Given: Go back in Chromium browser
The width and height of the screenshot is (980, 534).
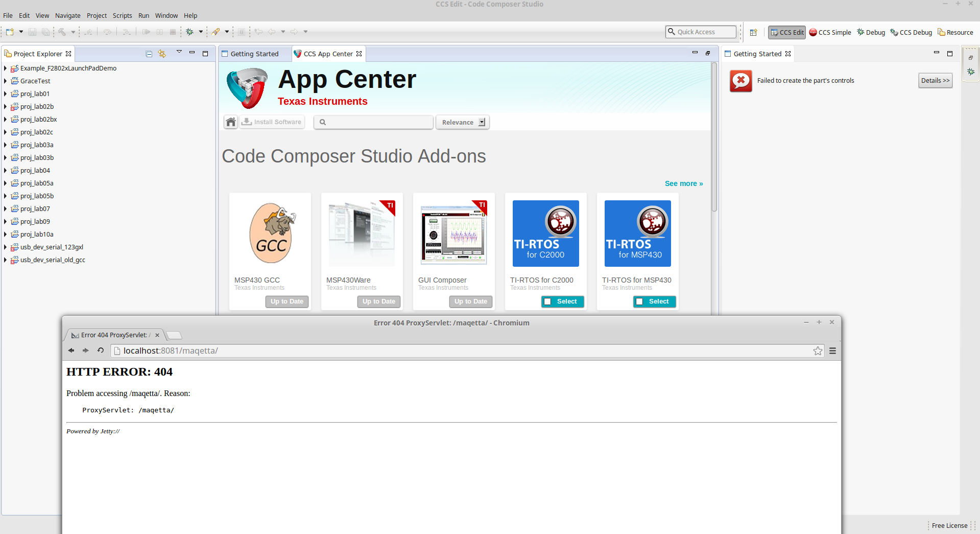Looking at the screenshot, I should pos(71,351).
